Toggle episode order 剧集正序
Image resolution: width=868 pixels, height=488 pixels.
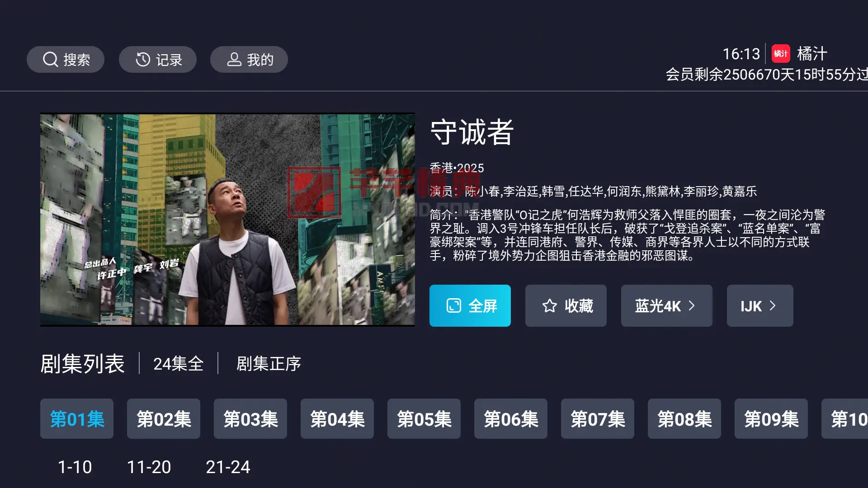click(x=269, y=363)
